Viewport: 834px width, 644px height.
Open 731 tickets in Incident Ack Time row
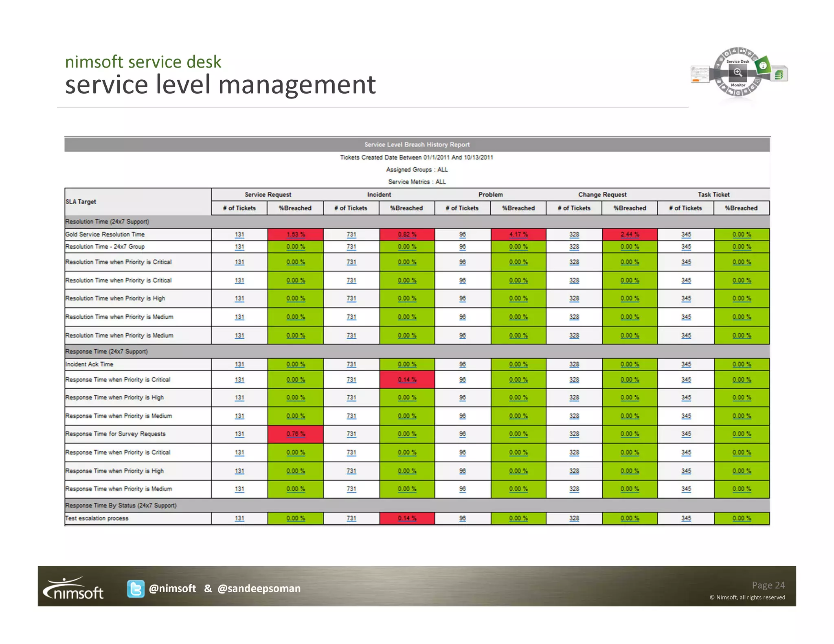coord(351,364)
